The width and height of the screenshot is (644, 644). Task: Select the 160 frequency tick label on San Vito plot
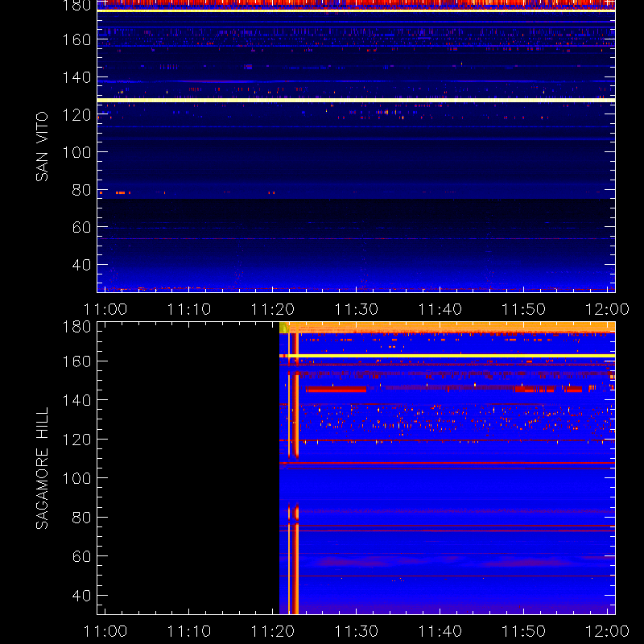[x=76, y=39]
